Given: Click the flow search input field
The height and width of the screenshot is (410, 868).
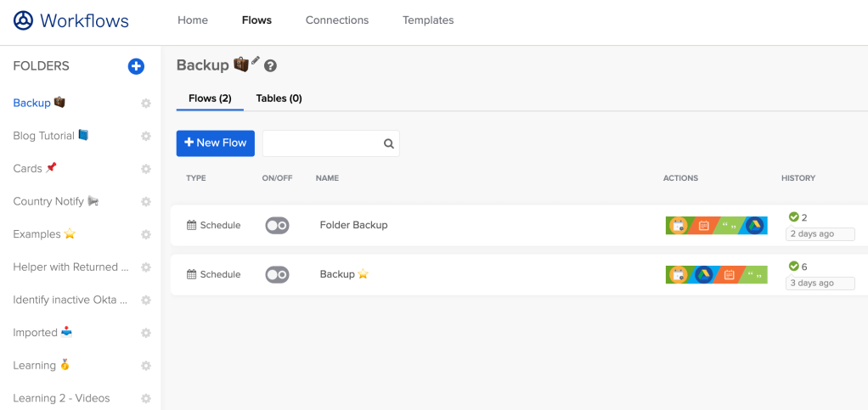Looking at the screenshot, I should pos(321,143).
